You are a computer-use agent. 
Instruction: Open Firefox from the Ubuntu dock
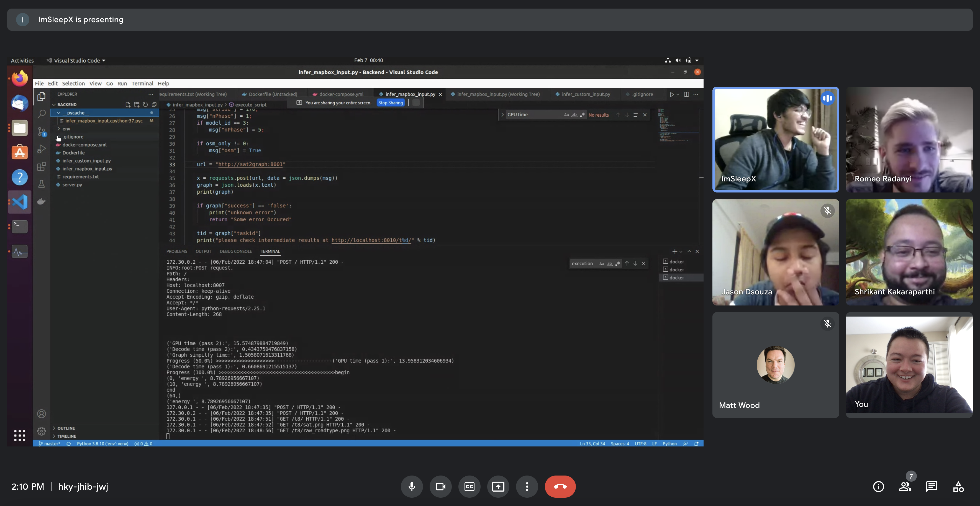pyautogui.click(x=20, y=78)
